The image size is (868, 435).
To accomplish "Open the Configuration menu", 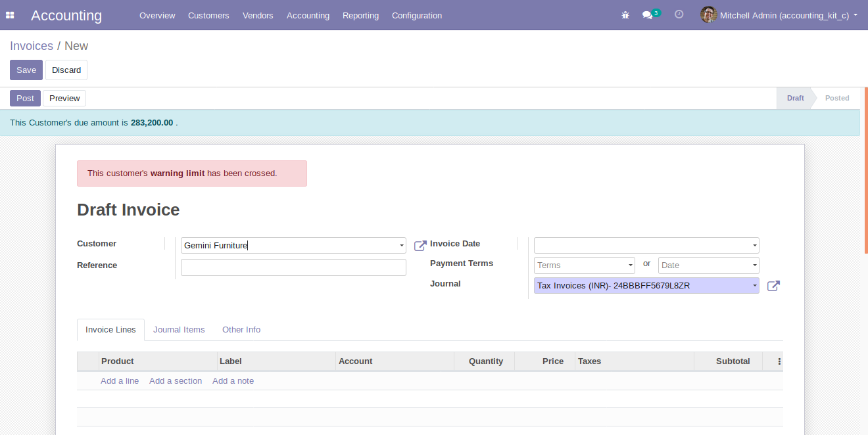I will point(417,15).
